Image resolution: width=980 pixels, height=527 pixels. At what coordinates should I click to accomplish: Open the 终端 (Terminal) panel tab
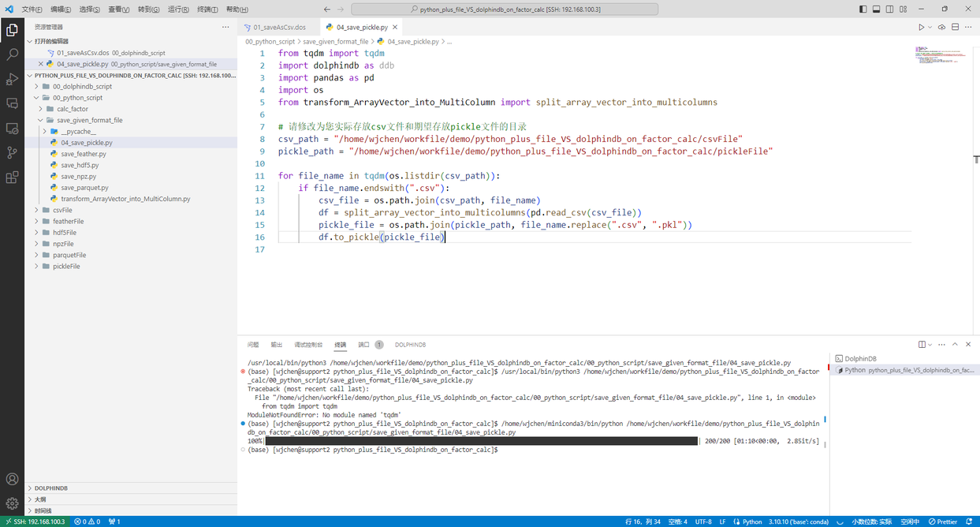pyautogui.click(x=340, y=344)
